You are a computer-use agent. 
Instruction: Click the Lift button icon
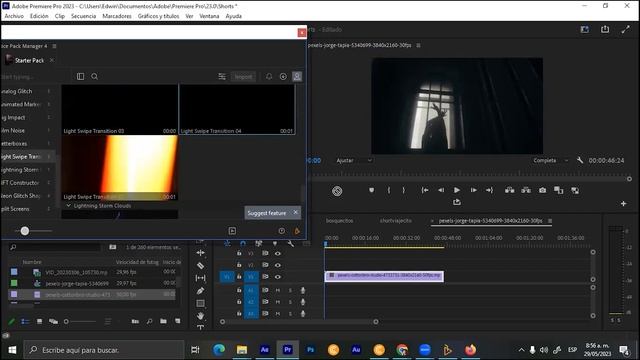(x=509, y=190)
